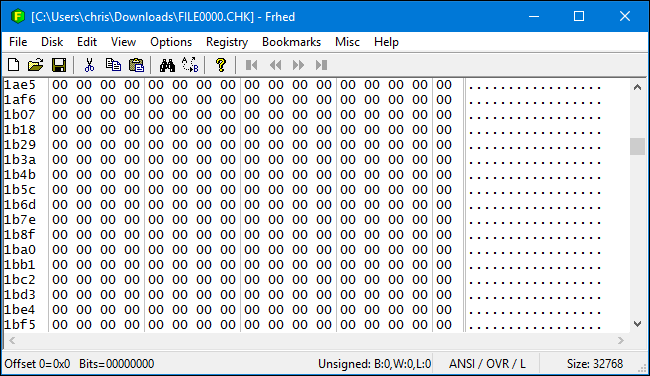The image size is (650, 376).
Task: Click offset 1b4b row label
Action: [x=20, y=175]
